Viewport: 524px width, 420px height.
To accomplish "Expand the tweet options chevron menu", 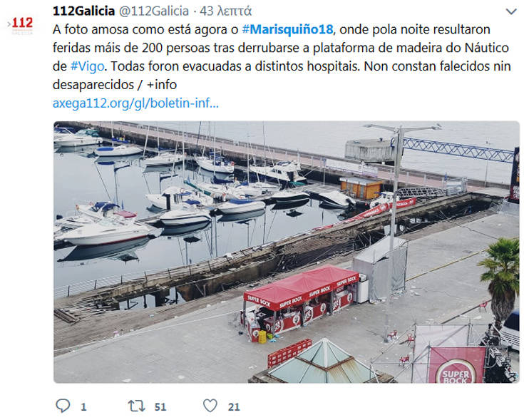I will coord(511,12).
